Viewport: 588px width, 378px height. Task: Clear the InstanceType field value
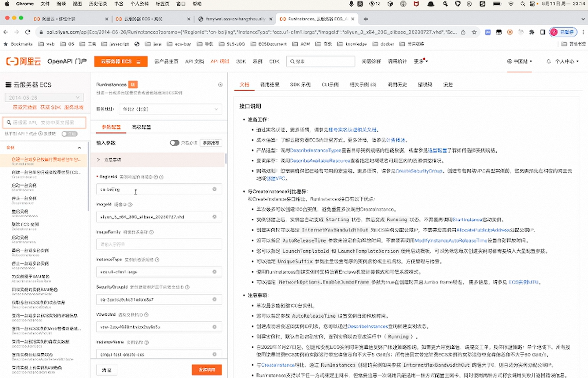[x=214, y=272]
